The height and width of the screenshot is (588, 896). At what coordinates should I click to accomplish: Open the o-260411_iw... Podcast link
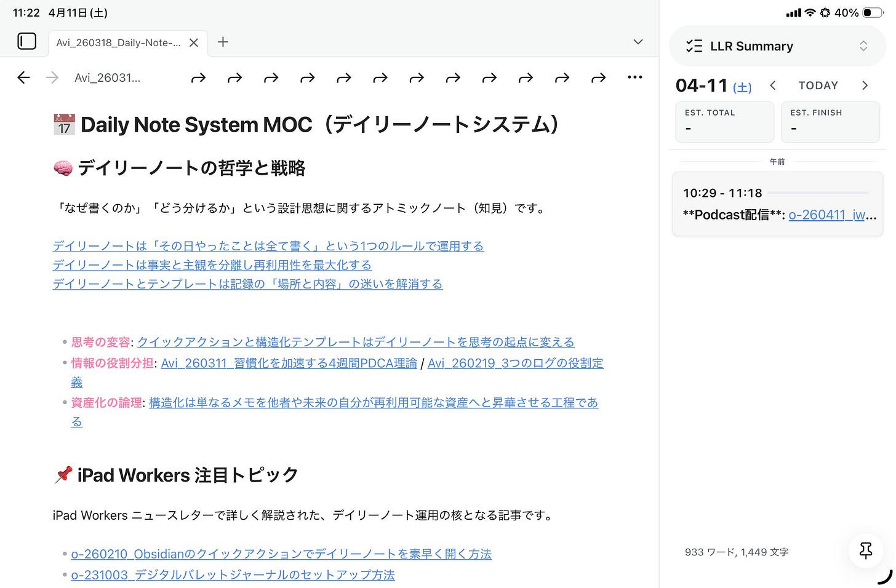[x=828, y=215]
